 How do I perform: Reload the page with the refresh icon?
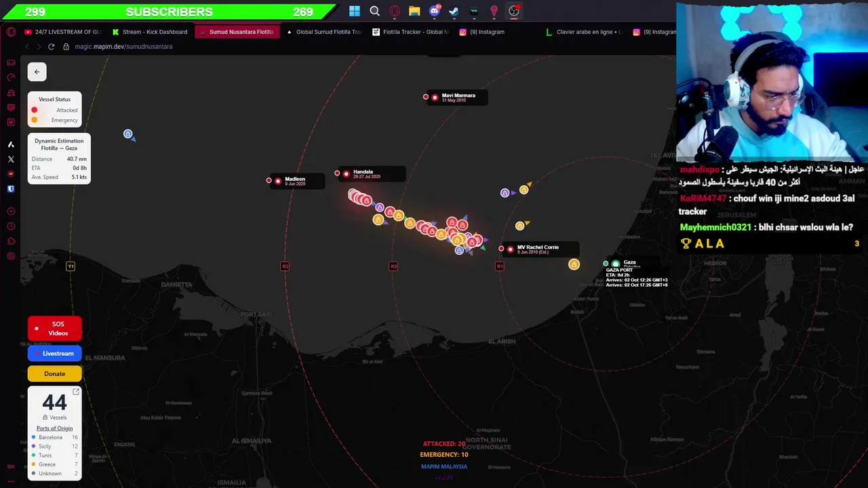[x=51, y=47]
